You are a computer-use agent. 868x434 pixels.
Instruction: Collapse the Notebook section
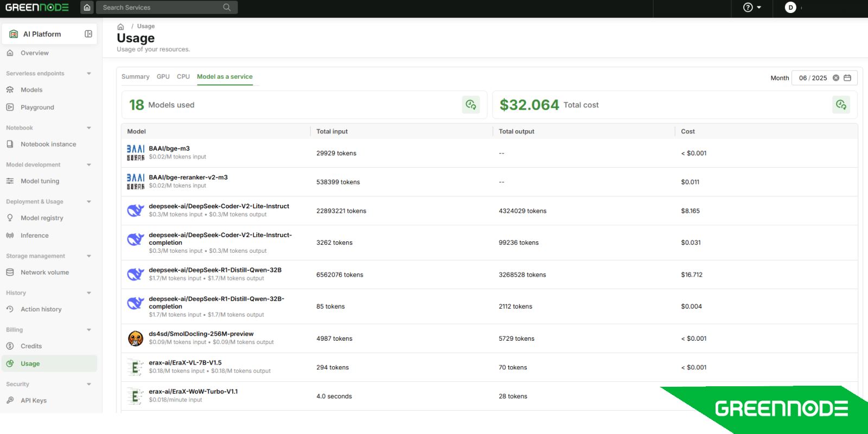click(x=89, y=128)
